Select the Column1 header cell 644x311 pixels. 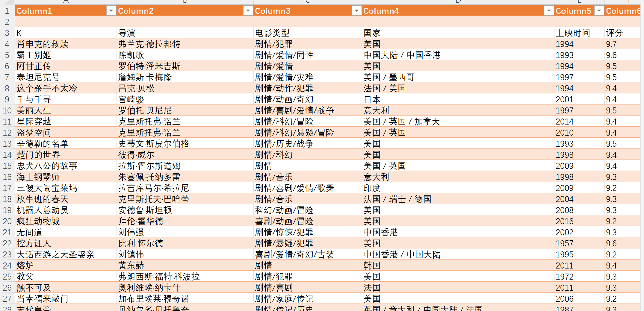tap(66, 11)
